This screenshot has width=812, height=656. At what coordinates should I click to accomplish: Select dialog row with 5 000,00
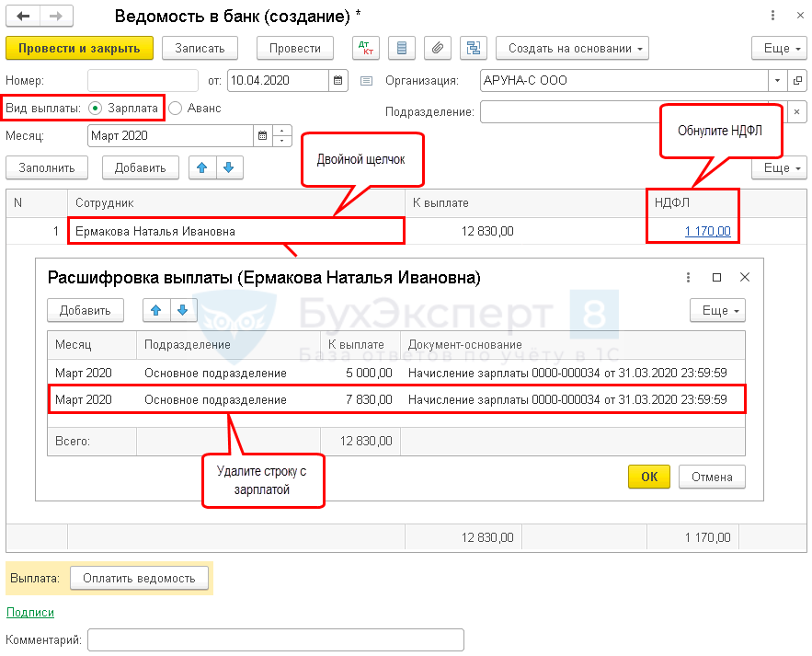click(396, 373)
